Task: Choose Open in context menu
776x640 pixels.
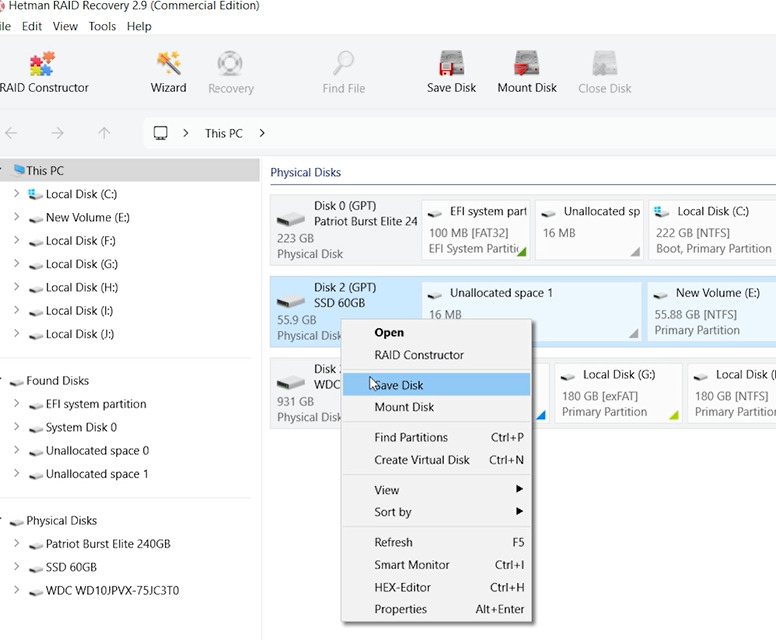Action: (436, 333)
